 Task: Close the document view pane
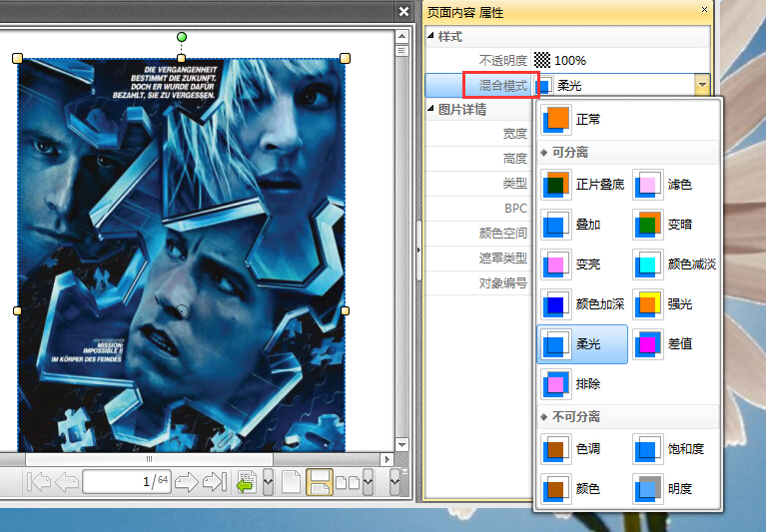point(404,11)
